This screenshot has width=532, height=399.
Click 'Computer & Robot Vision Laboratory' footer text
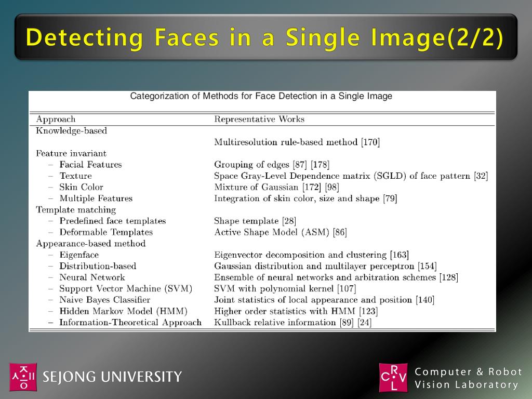pyautogui.click(x=469, y=378)
